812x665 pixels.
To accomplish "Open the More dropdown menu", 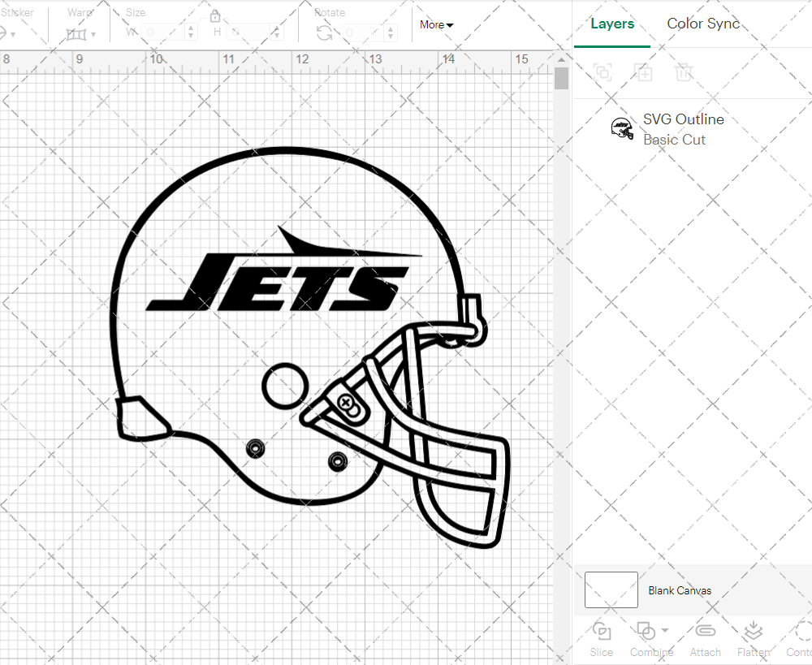I will (x=436, y=24).
